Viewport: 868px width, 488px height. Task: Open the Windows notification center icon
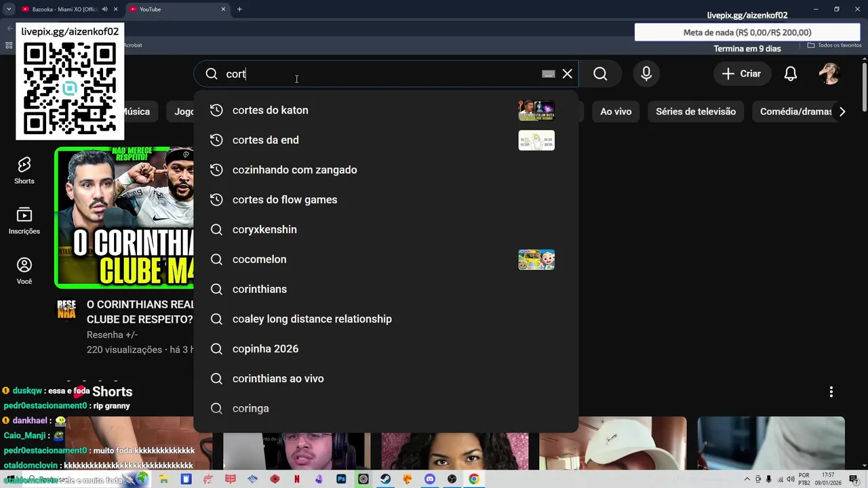(854, 479)
